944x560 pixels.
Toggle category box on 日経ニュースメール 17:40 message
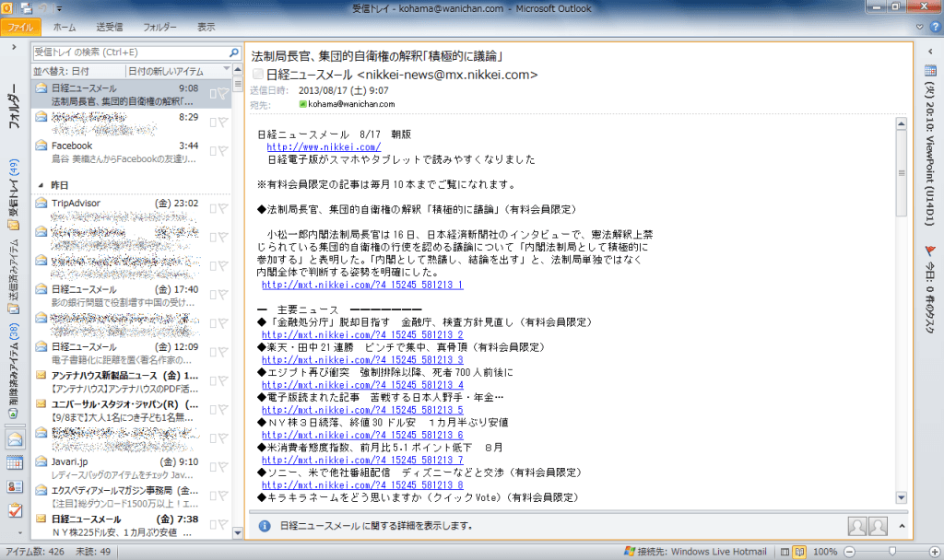(213, 295)
